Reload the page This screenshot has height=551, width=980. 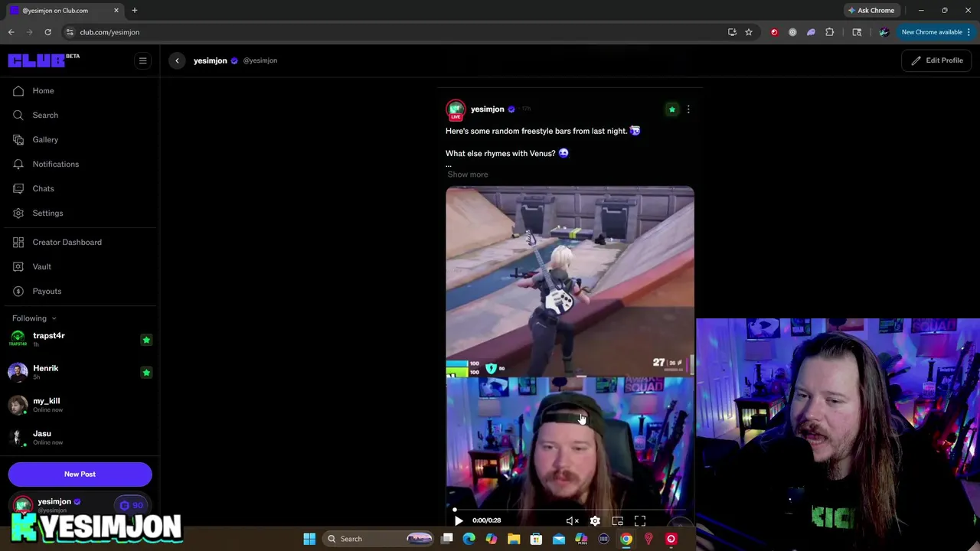47,32
